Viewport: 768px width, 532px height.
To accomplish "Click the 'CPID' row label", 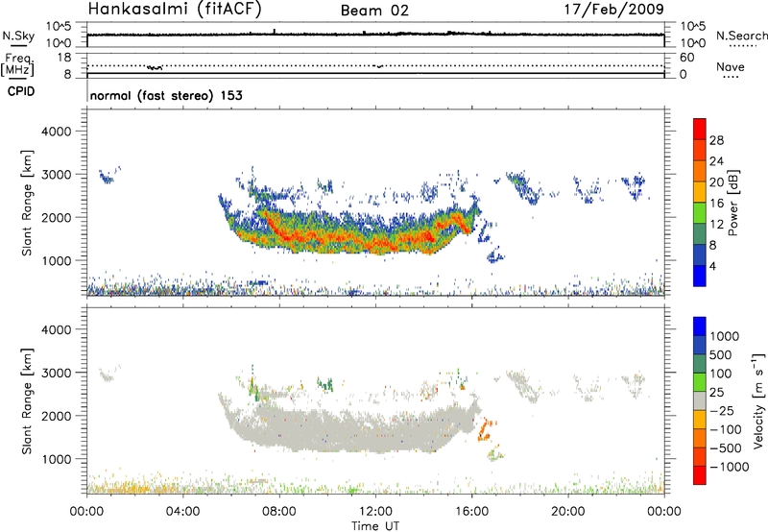I will click(21, 91).
